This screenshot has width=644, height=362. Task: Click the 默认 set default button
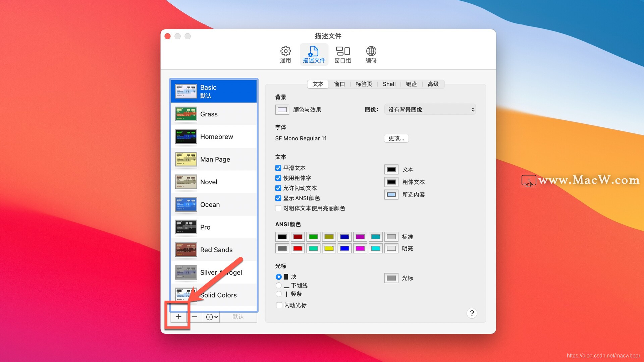(238, 317)
